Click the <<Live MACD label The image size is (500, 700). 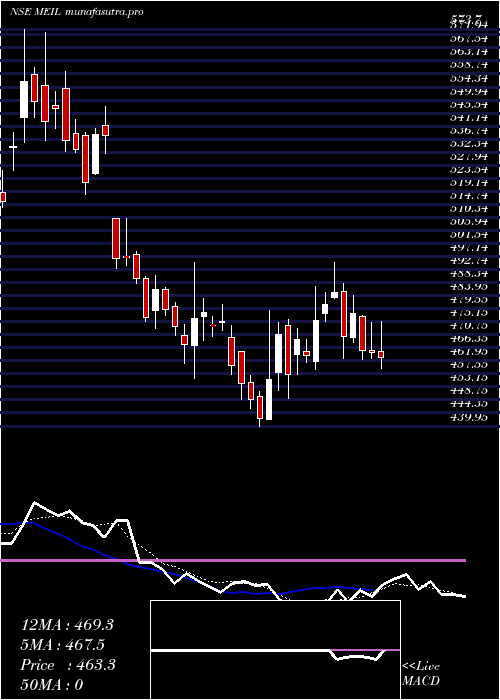click(x=421, y=674)
